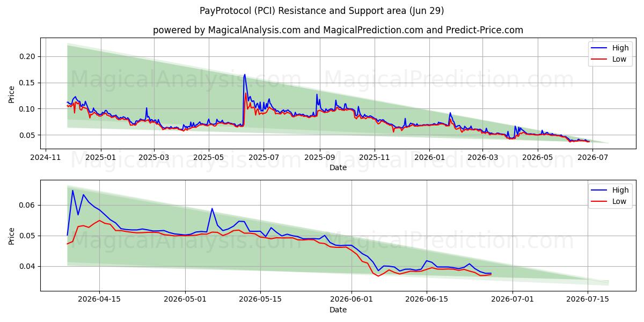
Task: Click the June 2025 price spike peak on upper chart
Action: point(245,75)
